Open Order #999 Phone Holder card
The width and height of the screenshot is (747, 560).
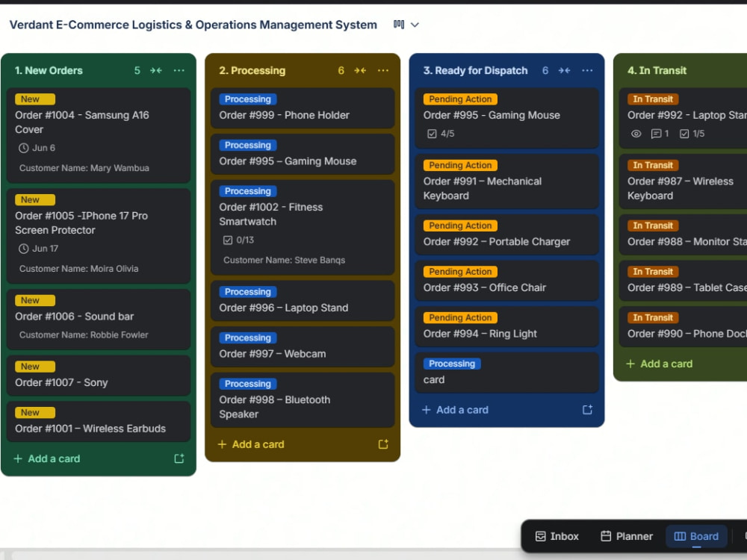(303, 108)
